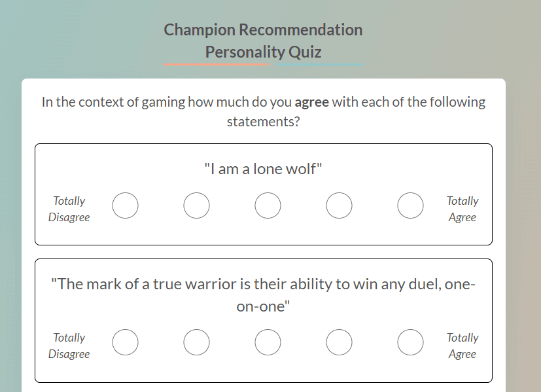The width and height of the screenshot is (541, 392).
Task: Select the fourth circle under the duel statement
Action: point(339,342)
